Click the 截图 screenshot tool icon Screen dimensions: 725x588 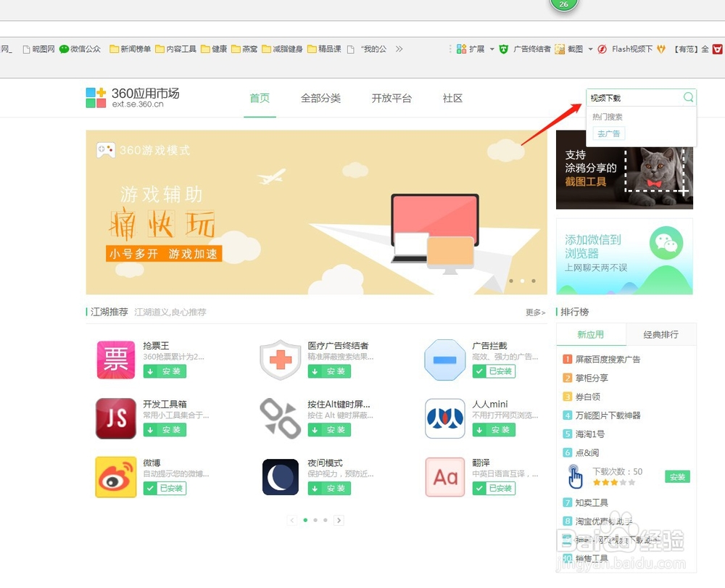pos(560,49)
